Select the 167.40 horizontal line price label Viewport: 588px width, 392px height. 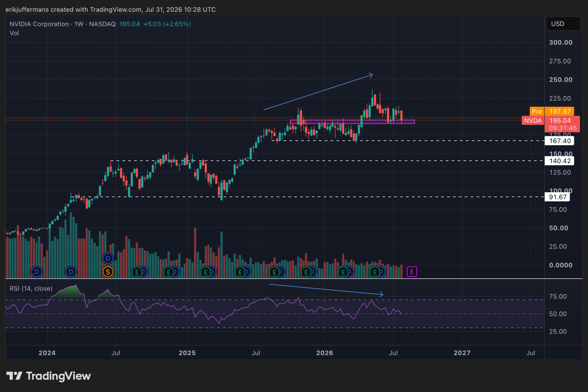(560, 141)
